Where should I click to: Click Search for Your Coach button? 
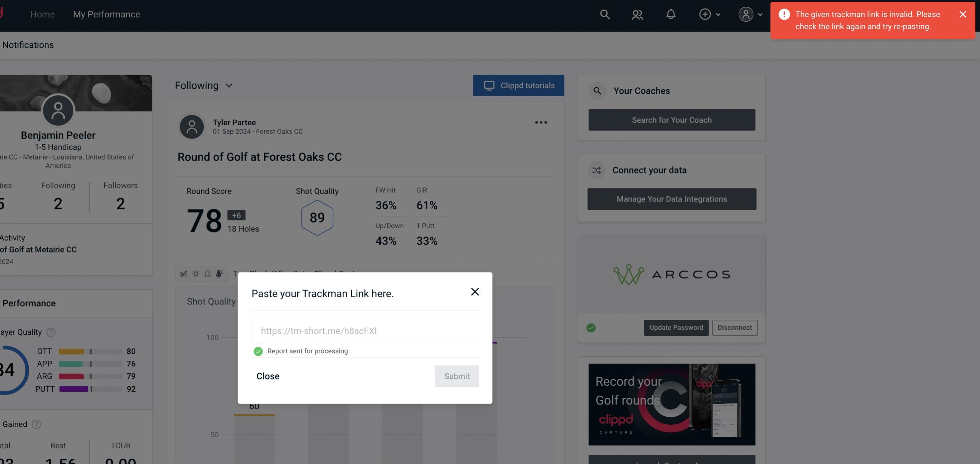click(672, 119)
